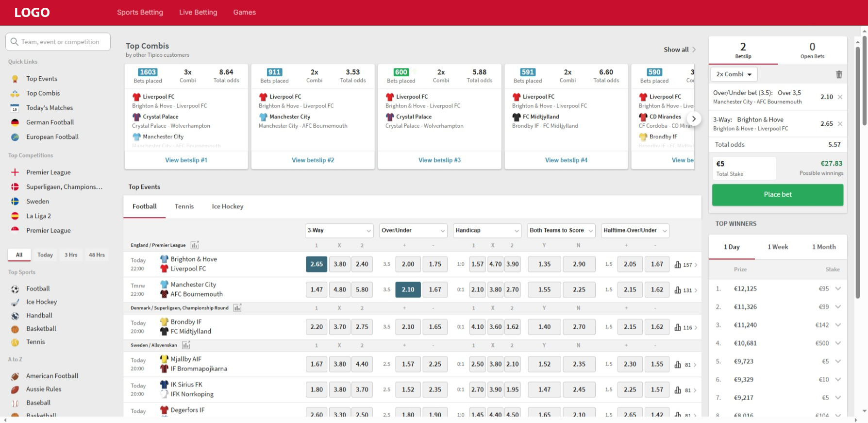868x423 pixels.
Task: Open the Games menu
Action: point(245,13)
